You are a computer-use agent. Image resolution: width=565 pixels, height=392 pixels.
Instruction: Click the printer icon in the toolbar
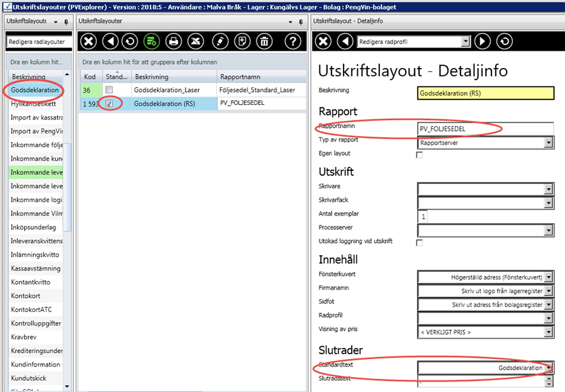point(174,41)
